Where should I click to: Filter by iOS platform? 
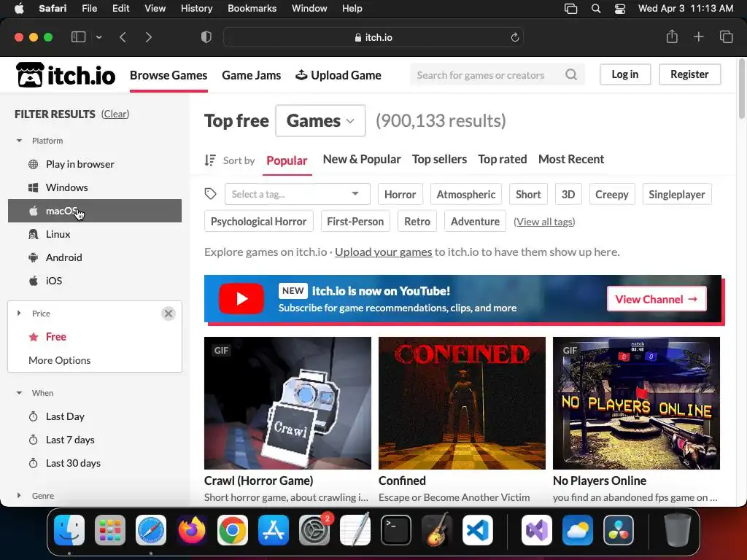[95, 281]
